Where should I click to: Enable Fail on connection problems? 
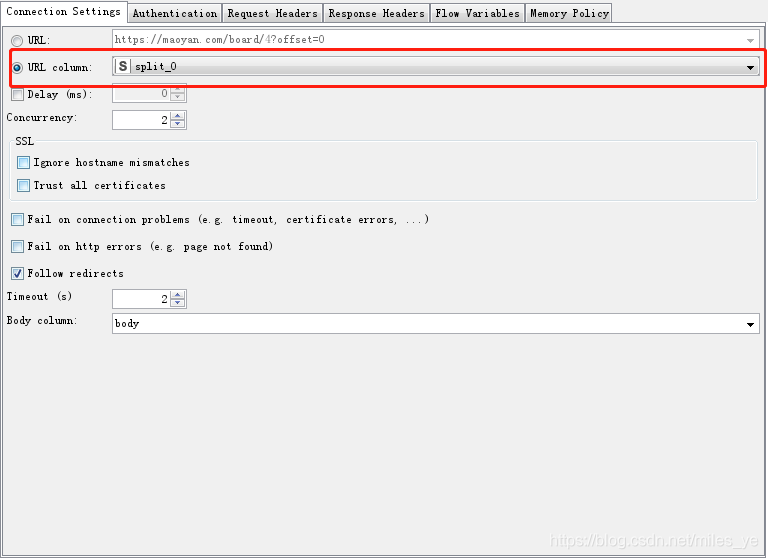[18, 219]
